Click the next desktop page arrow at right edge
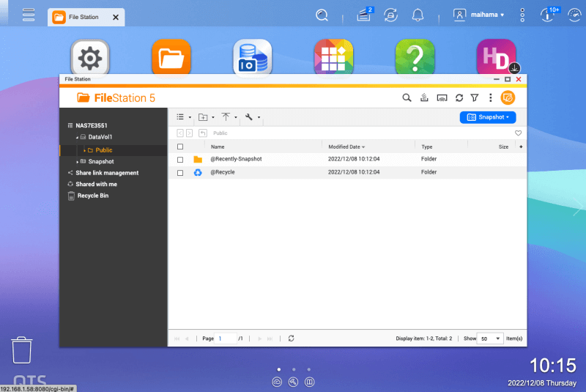This screenshot has width=586, height=392. pos(578,207)
